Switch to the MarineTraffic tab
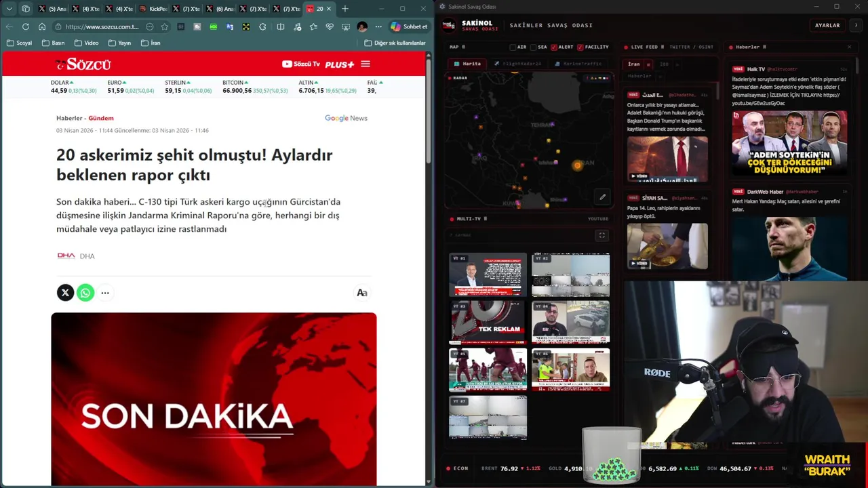Image resolution: width=868 pixels, height=488 pixels. point(578,64)
